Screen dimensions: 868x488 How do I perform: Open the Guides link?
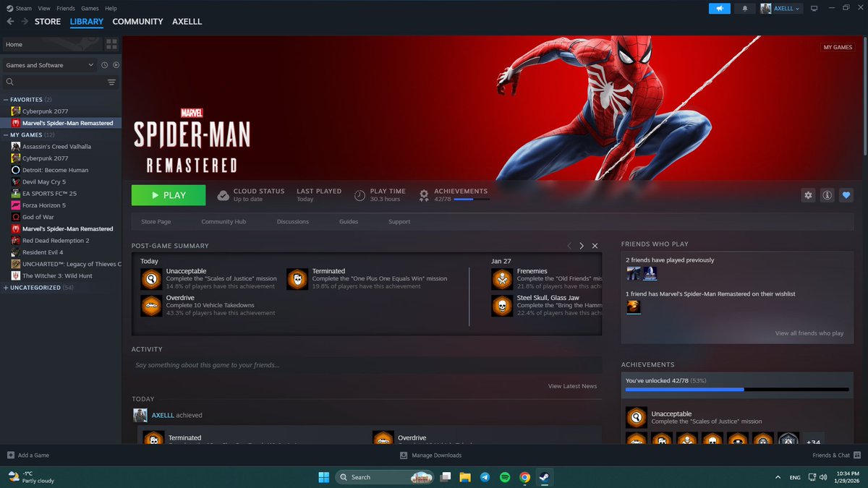(x=349, y=221)
